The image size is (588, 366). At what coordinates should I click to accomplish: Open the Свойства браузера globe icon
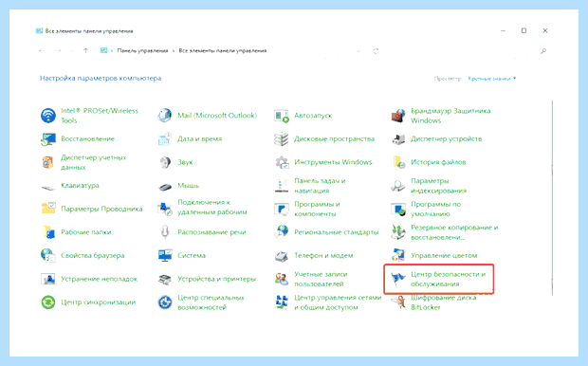coord(48,255)
